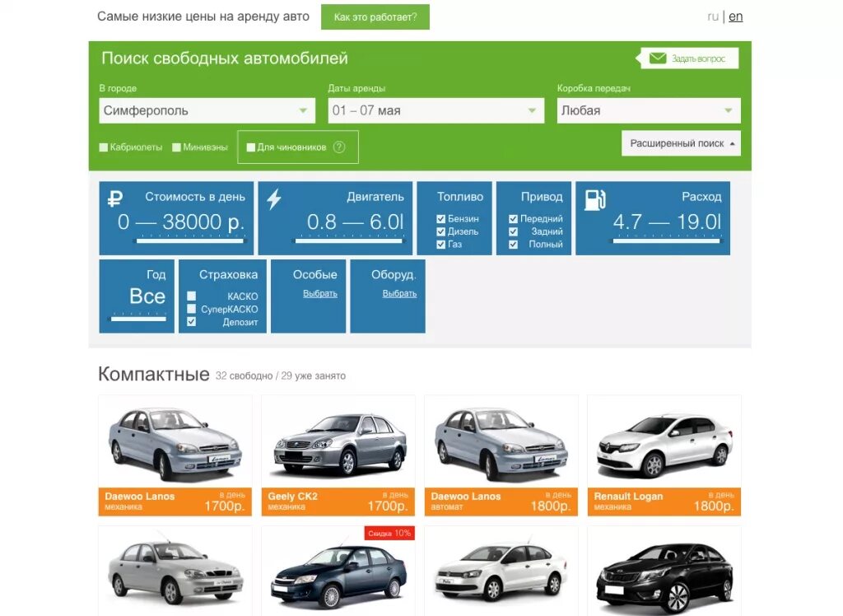Viewport: 843px width, 616px height.
Task: Click the Daewoo Lanos автомат 1800р. price bar
Action: [501, 502]
